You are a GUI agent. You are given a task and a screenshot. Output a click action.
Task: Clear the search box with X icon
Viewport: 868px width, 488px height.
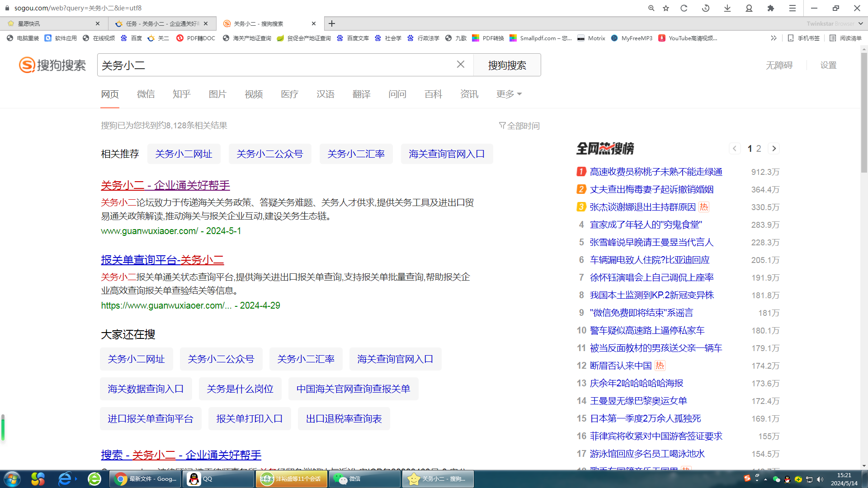460,65
